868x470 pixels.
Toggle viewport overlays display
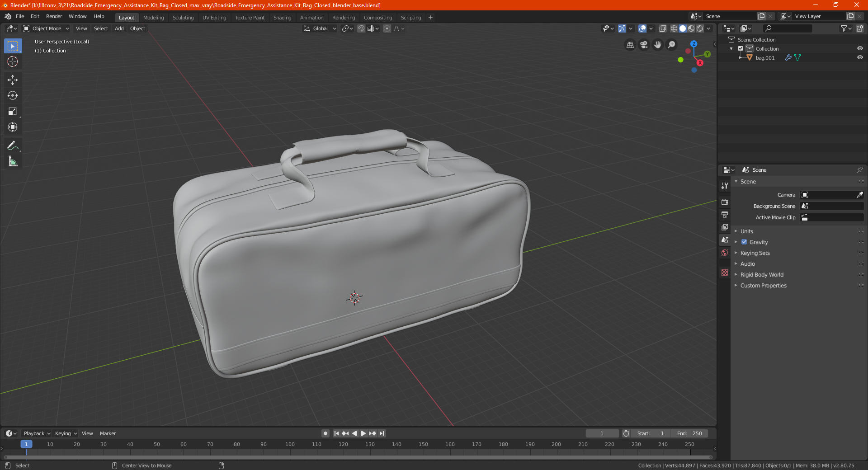pos(642,28)
